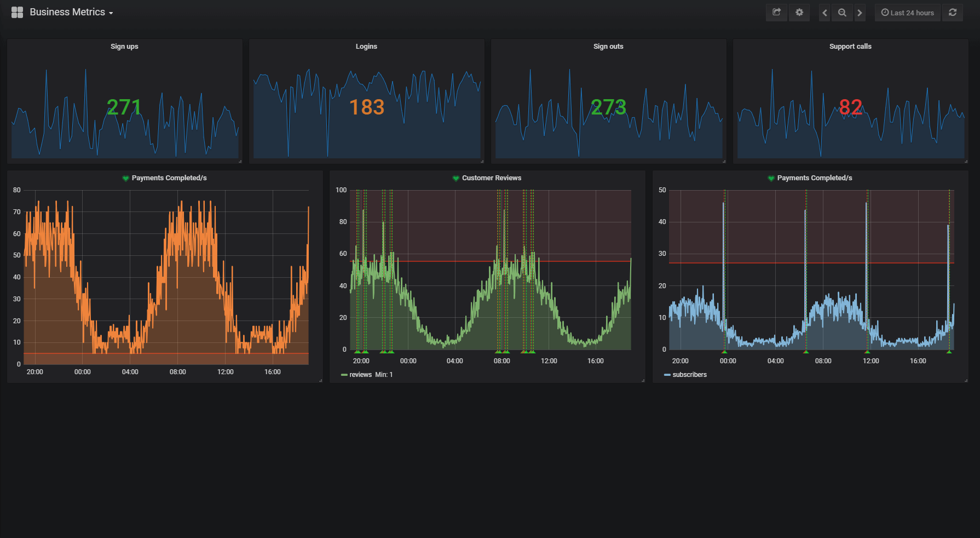Zoom out time range magnifier icon
The width and height of the screenshot is (980, 538).
pos(842,13)
